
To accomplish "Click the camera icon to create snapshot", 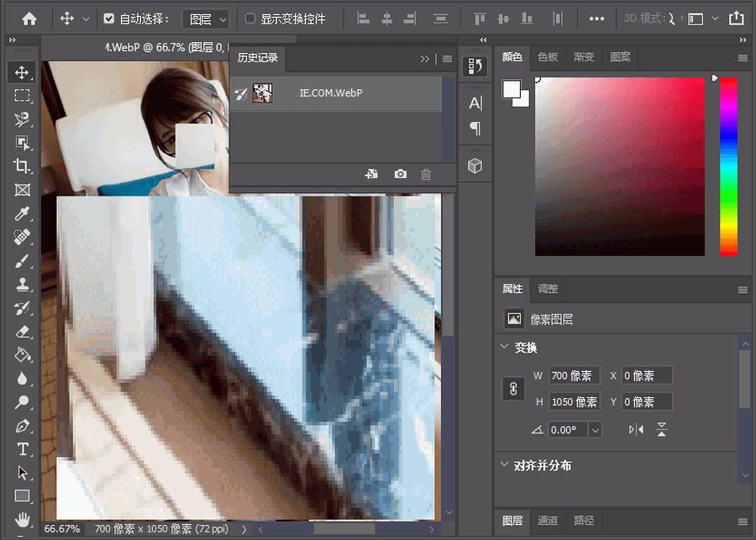I will pos(401,174).
